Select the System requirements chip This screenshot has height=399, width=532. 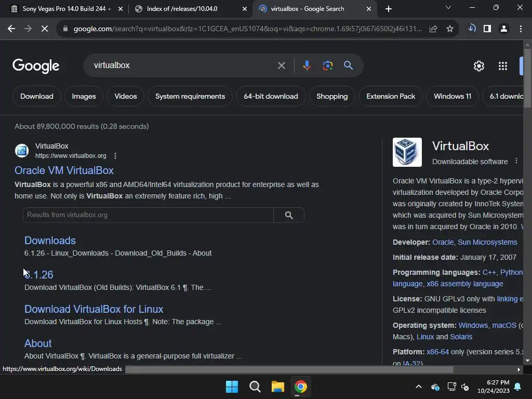190,96
